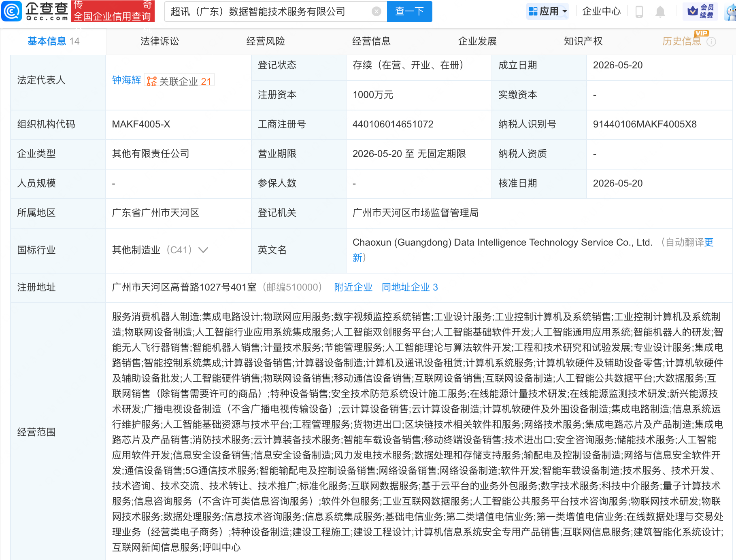Select the 核准日期 value 2026-05-20
736x560 pixels.
[x=618, y=183]
